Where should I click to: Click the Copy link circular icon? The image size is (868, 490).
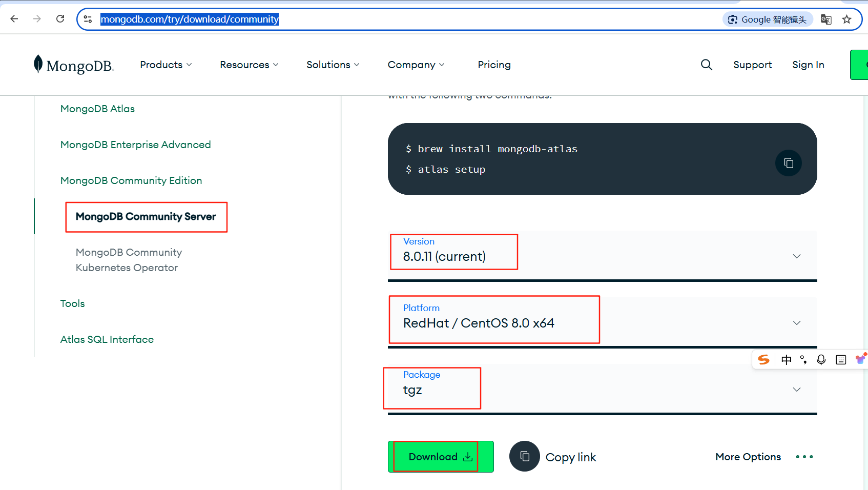[x=525, y=456]
